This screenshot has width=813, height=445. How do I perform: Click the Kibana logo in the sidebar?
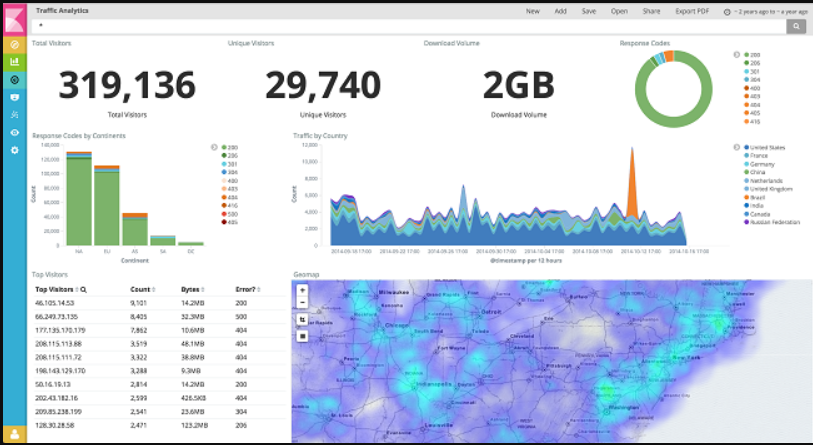[x=15, y=20]
